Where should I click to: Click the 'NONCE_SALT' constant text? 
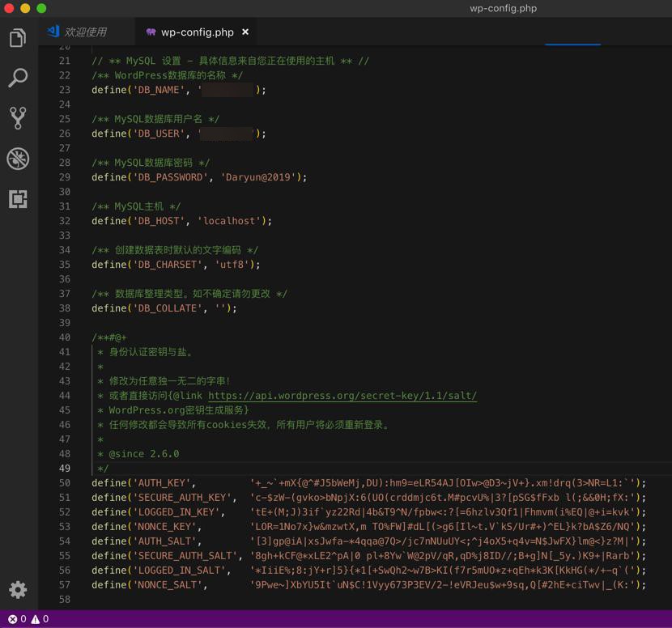click(x=168, y=585)
